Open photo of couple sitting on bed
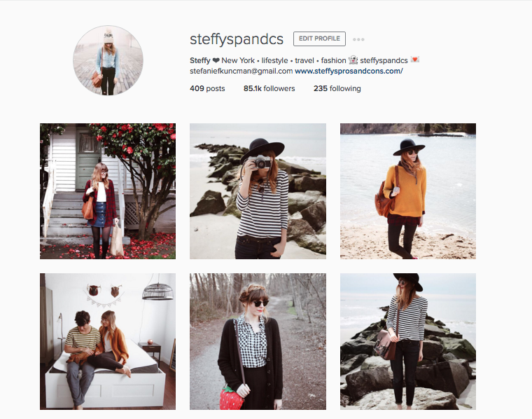 click(108, 341)
